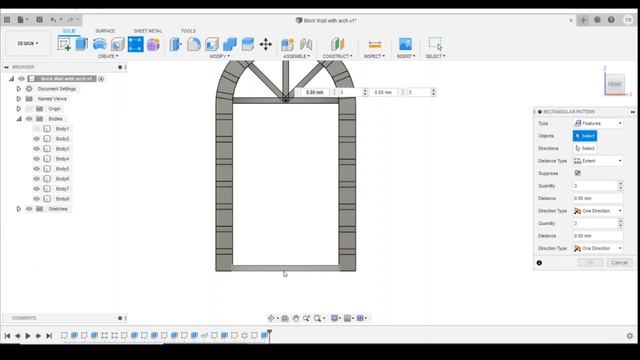The width and height of the screenshot is (640, 360).
Task: Click the Objects Select button
Action: click(x=585, y=136)
